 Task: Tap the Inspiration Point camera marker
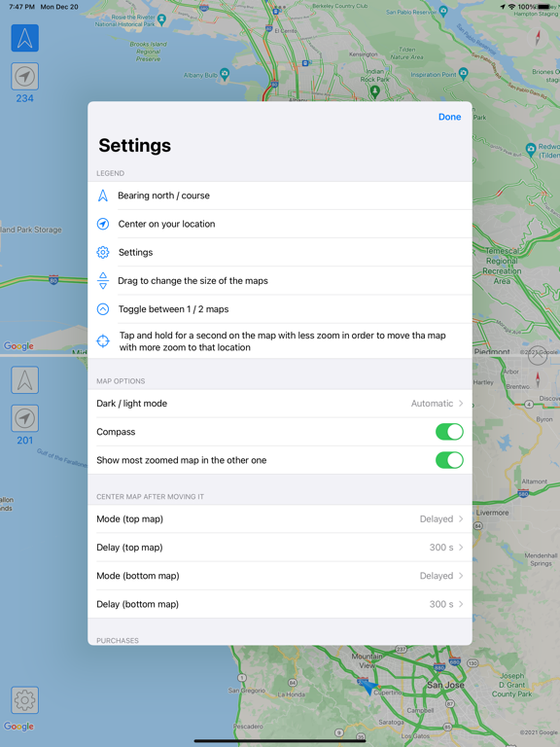464,73
